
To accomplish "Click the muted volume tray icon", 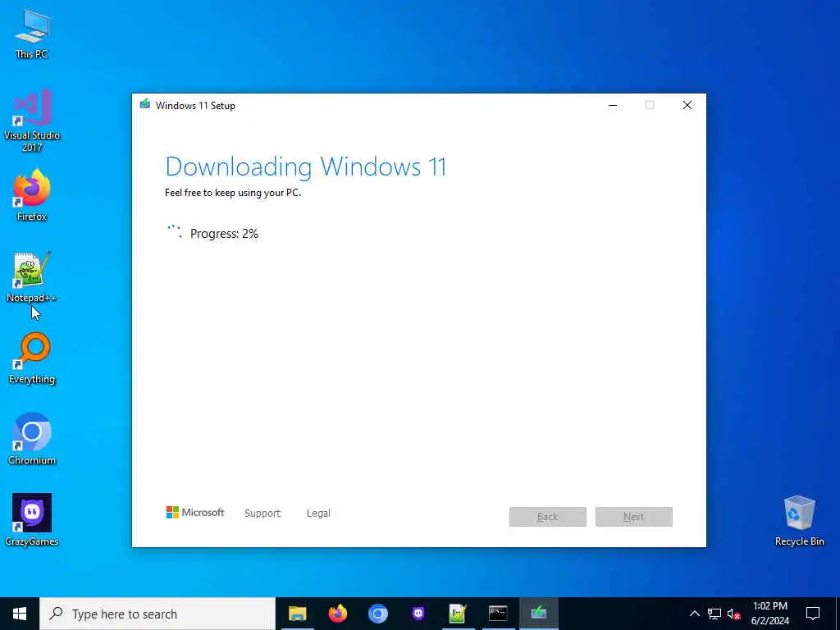I will pyautogui.click(x=733, y=614).
